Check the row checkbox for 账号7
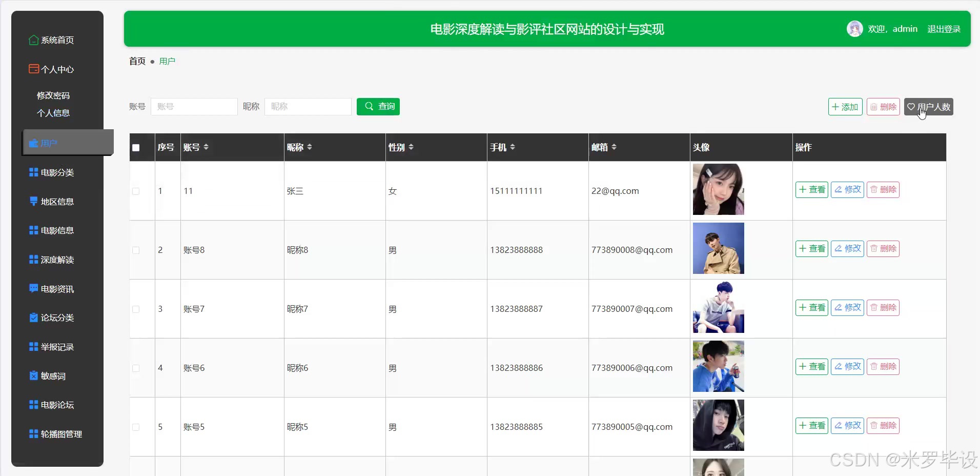This screenshot has width=980, height=476. tap(136, 309)
